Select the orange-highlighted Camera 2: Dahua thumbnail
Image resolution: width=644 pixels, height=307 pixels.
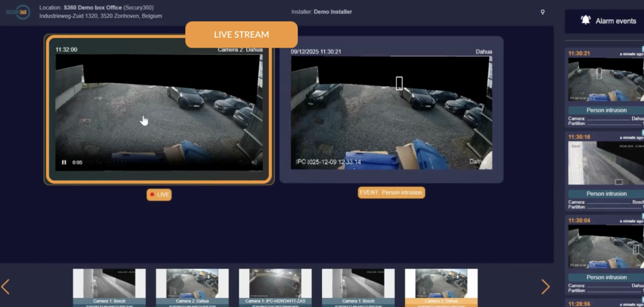[x=441, y=288]
